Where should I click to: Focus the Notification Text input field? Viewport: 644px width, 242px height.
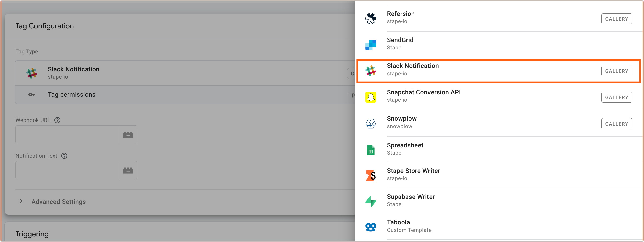click(x=67, y=170)
